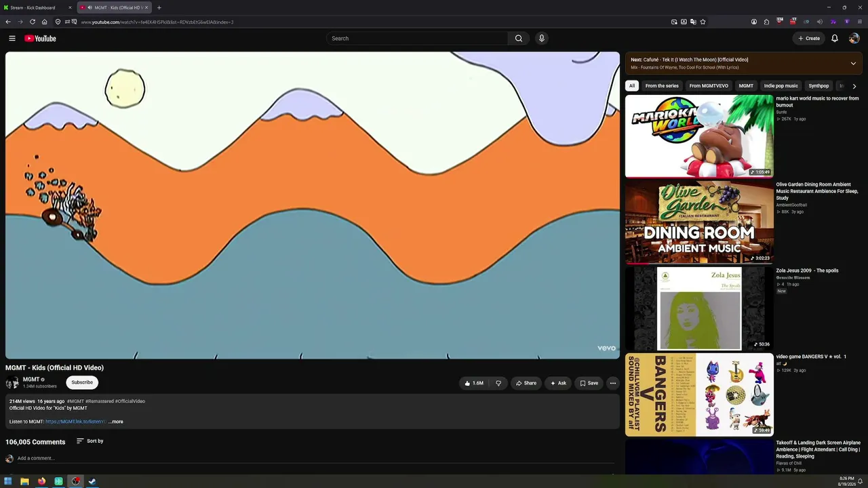The image size is (868, 488).
Task: Open the browser application hamburger menu
Action: click(x=860, y=22)
